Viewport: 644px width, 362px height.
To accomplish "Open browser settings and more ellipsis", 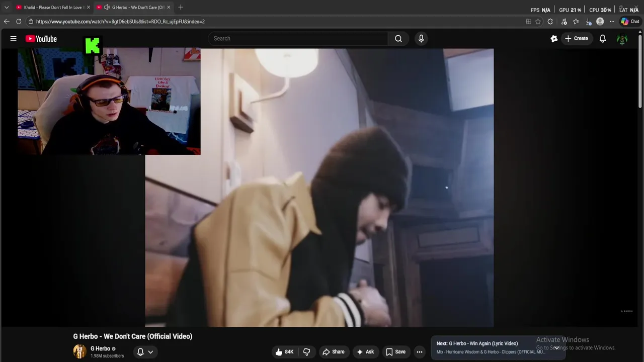I will point(612,22).
